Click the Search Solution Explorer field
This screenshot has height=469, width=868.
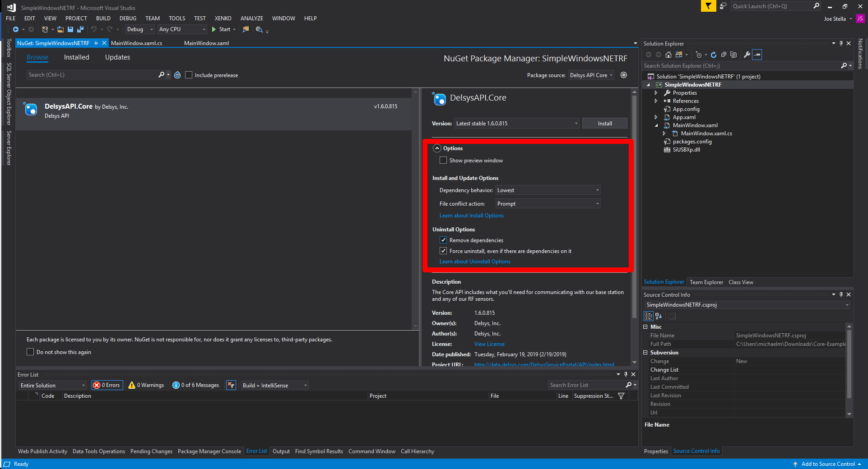point(742,66)
